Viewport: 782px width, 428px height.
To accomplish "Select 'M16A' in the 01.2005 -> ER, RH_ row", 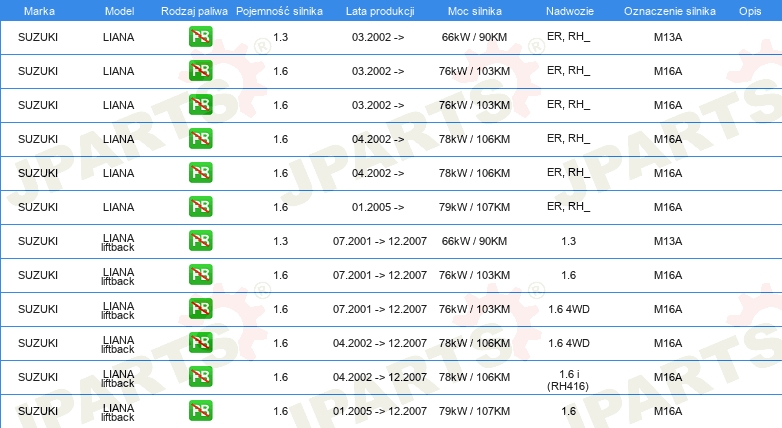I will pyautogui.click(x=668, y=207).
